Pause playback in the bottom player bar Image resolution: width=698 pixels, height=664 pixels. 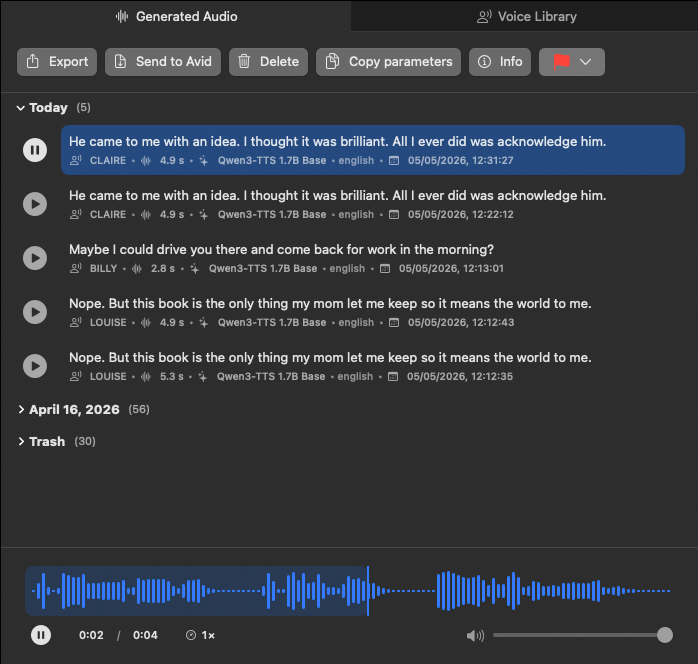(41, 635)
